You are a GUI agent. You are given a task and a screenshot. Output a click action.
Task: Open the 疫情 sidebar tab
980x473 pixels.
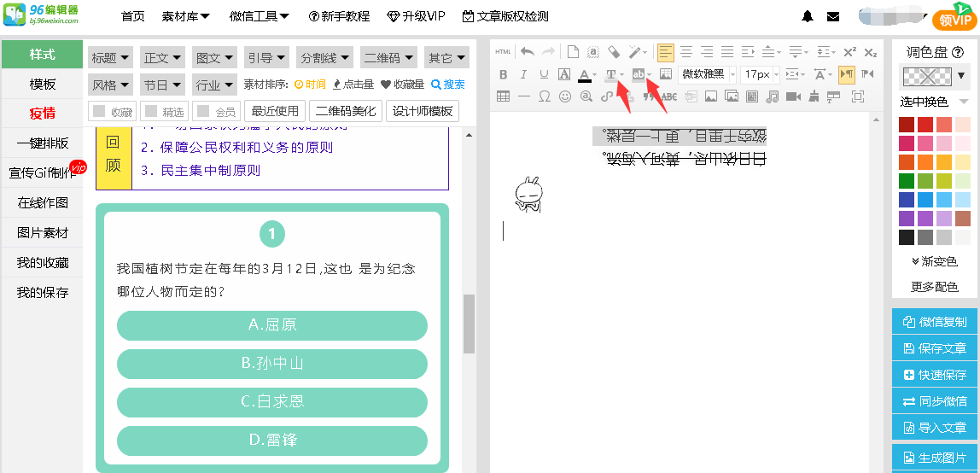pos(43,114)
